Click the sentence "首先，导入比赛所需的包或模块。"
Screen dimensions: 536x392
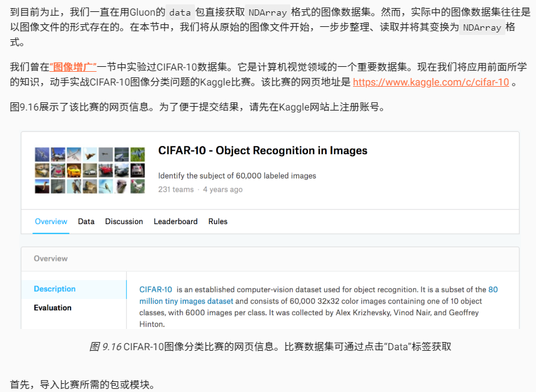pyautogui.click(x=82, y=385)
